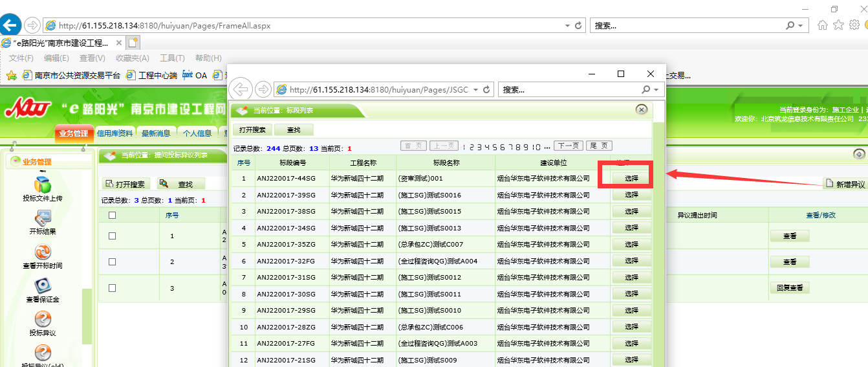Open 查看(V) menu
The image size is (868, 367).
pyautogui.click(x=92, y=58)
